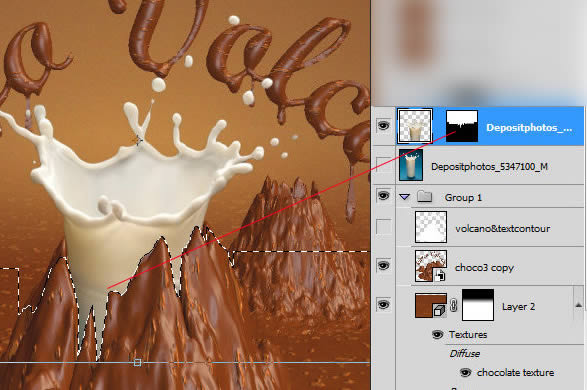This screenshot has height=390, width=587.
Task: Select the black layer mask thumbnail
Action: click(x=462, y=126)
